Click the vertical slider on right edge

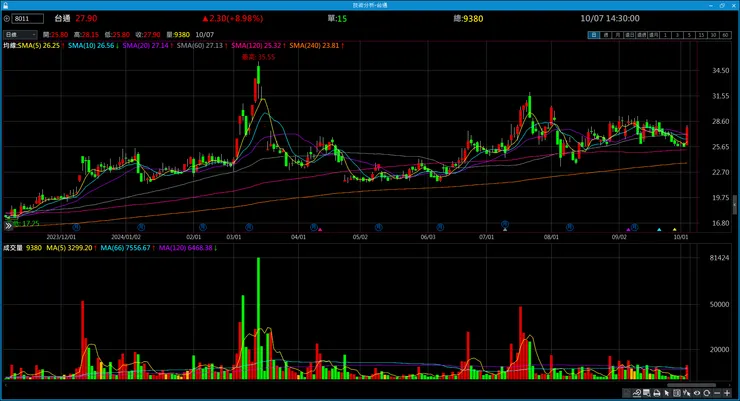click(x=735, y=205)
